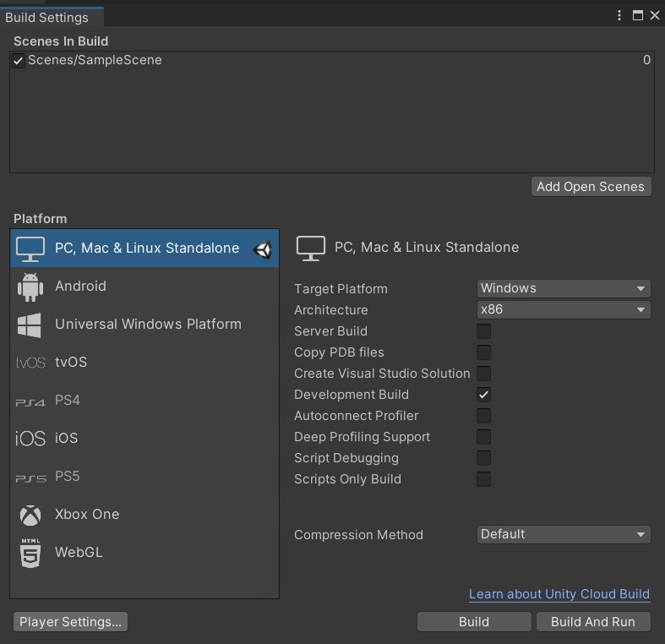Open the Target Platform dropdown
This screenshot has height=644, width=665.
564,288
